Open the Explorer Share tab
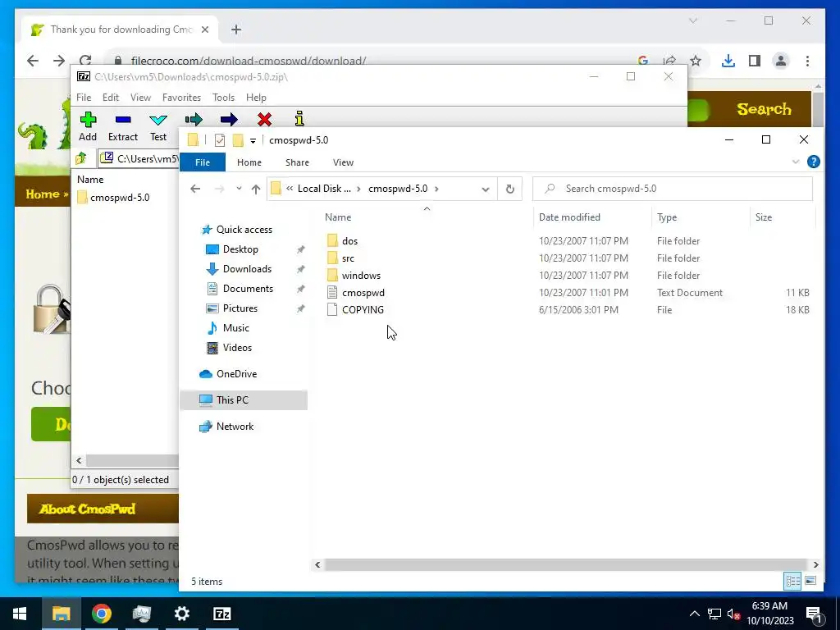840x630 pixels. pos(297,162)
